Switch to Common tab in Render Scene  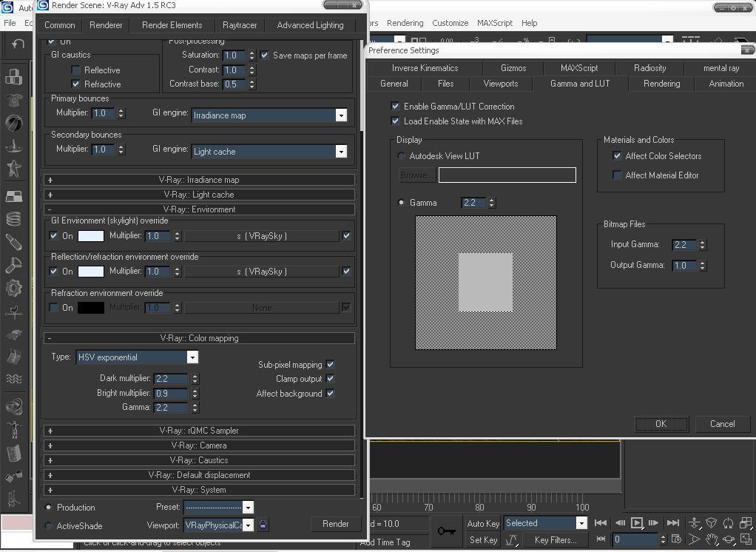tap(60, 25)
